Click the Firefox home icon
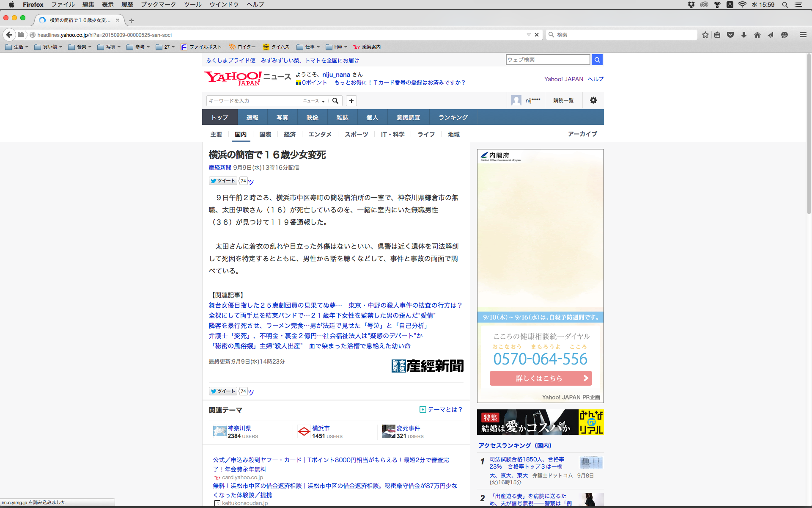 (x=757, y=35)
